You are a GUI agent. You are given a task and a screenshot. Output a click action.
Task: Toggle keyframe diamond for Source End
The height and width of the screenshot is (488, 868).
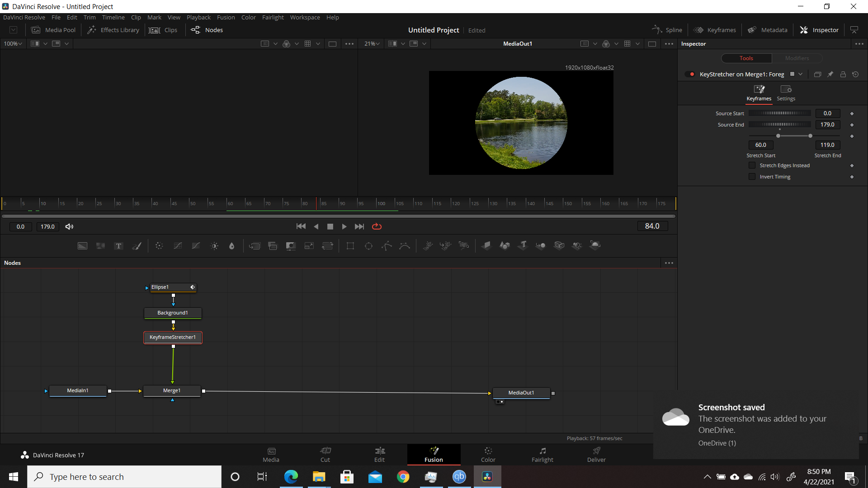852,125
